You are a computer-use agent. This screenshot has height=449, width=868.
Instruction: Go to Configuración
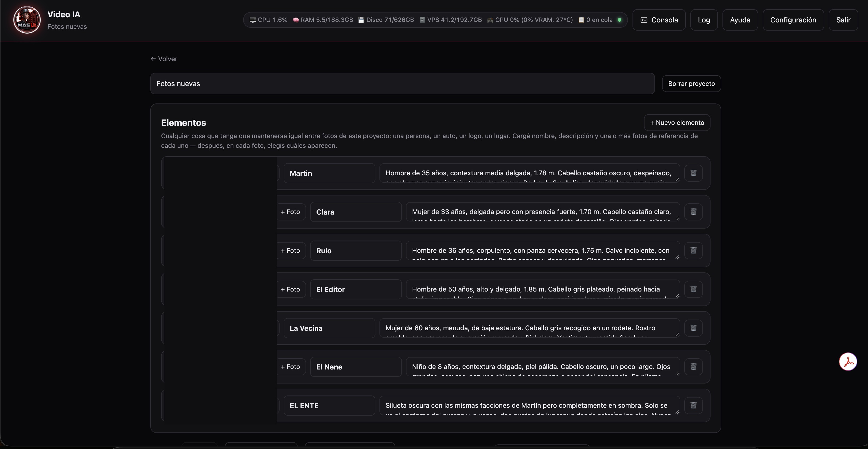pyautogui.click(x=793, y=20)
